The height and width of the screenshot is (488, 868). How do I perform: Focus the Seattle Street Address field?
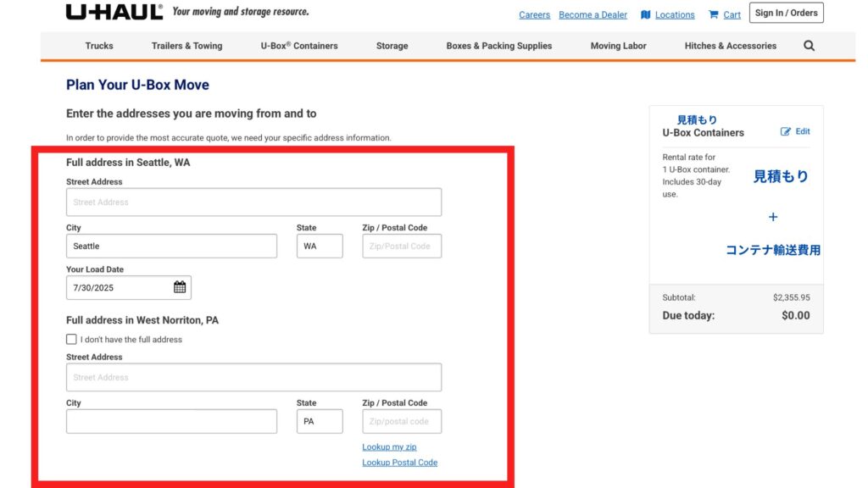253,202
